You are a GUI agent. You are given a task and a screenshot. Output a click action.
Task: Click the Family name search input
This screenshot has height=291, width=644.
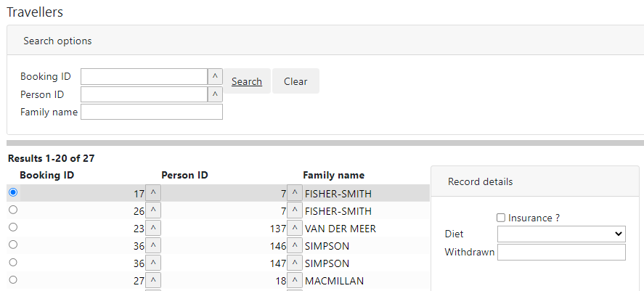152,112
